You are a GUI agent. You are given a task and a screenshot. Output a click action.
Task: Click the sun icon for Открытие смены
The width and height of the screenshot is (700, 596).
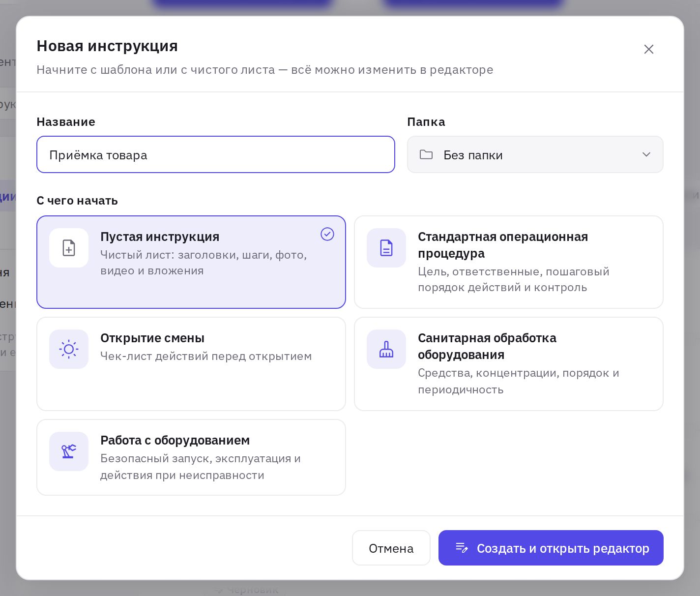(69, 349)
